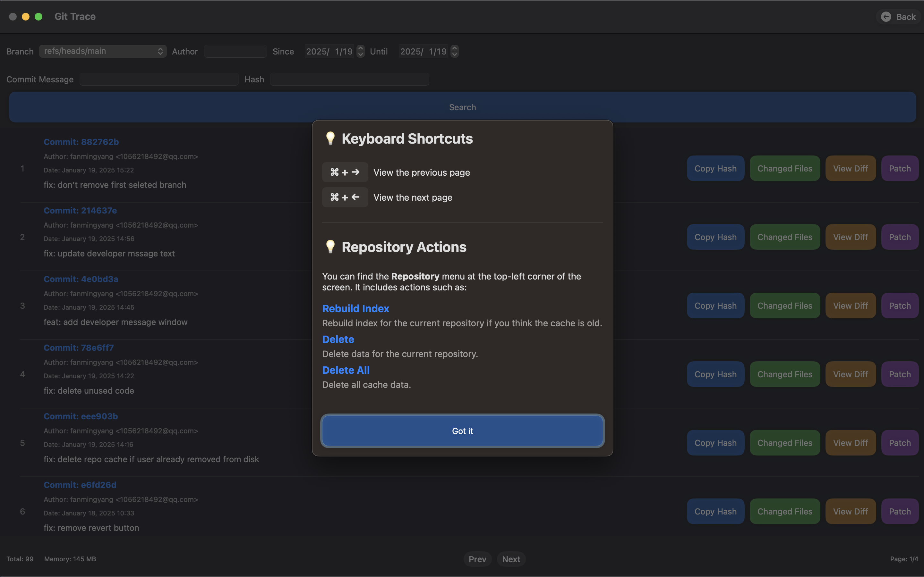The width and height of the screenshot is (924, 577).
Task: Open View Diff for commit e6fd26d
Action: click(850, 511)
